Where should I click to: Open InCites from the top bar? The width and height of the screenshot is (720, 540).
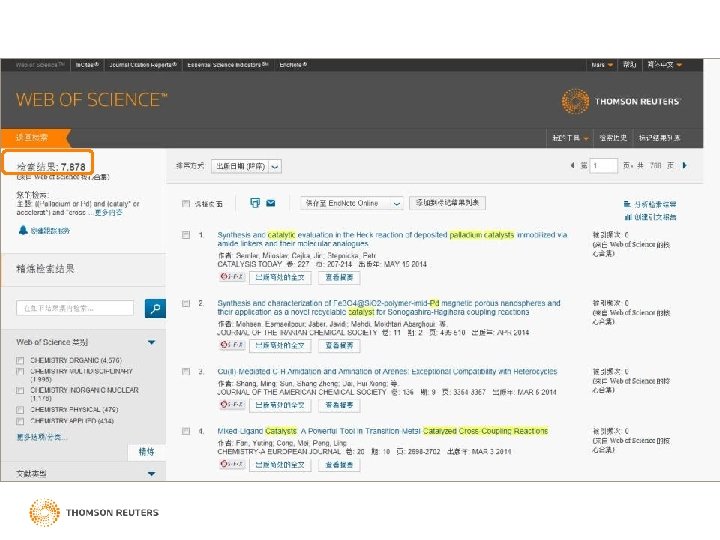coord(87,65)
